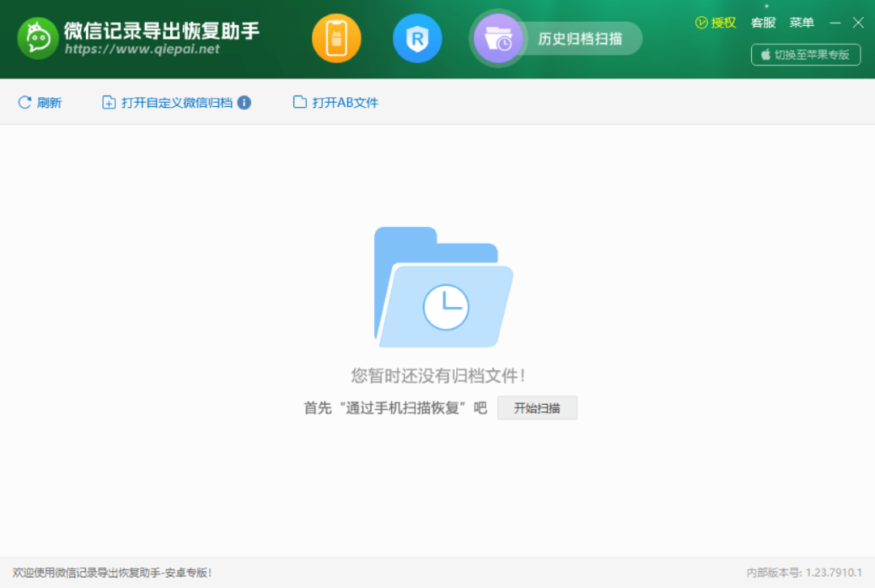This screenshot has height=588, width=875.
Task: Open 客服 customer service
Action: (x=762, y=23)
